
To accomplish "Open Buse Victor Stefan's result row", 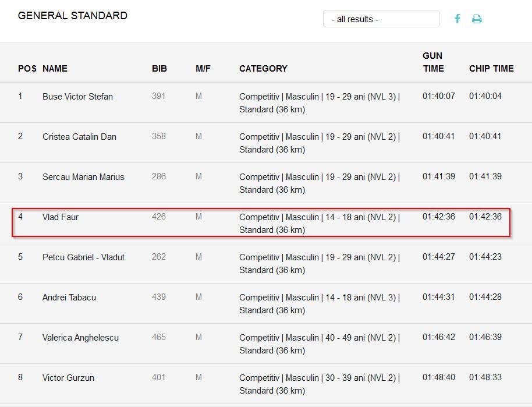I will click(x=266, y=102).
